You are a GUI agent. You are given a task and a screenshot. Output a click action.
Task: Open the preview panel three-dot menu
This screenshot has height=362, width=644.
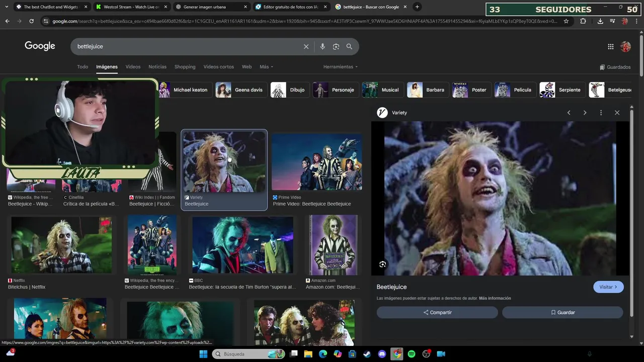click(x=601, y=113)
